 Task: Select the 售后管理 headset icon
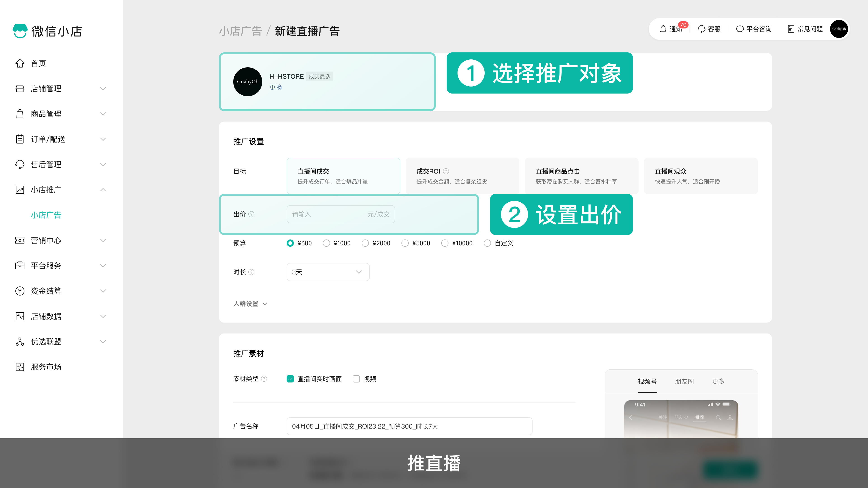(x=19, y=164)
